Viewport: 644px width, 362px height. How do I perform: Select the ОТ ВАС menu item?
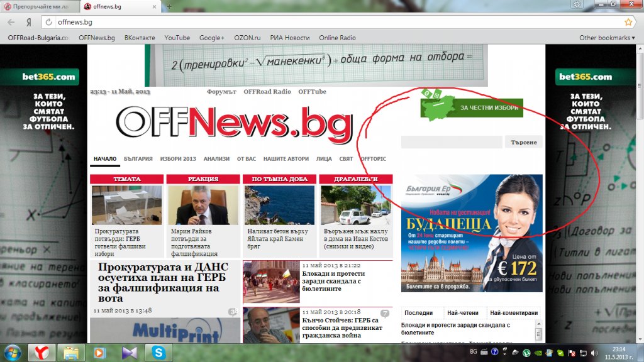click(x=246, y=159)
